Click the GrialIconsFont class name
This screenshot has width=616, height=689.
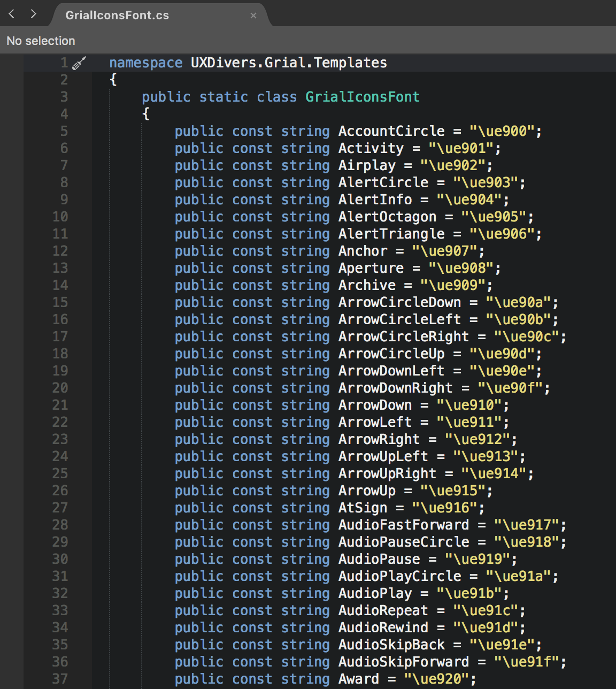pos(363,97)
